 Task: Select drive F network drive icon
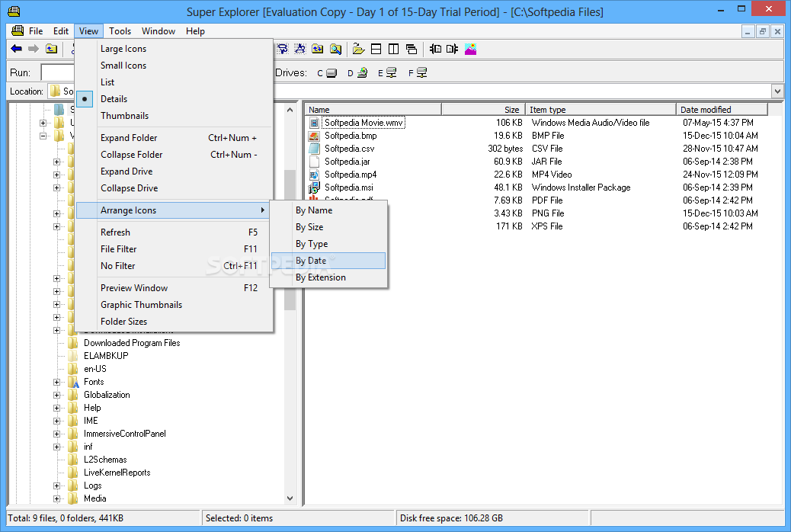[421, 73]
